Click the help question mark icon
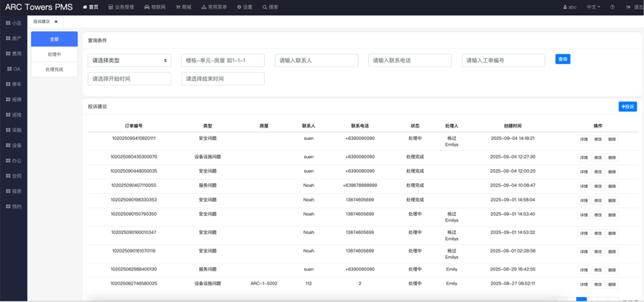The width and height of the screenshot is (644, 302). pos(612,7)
